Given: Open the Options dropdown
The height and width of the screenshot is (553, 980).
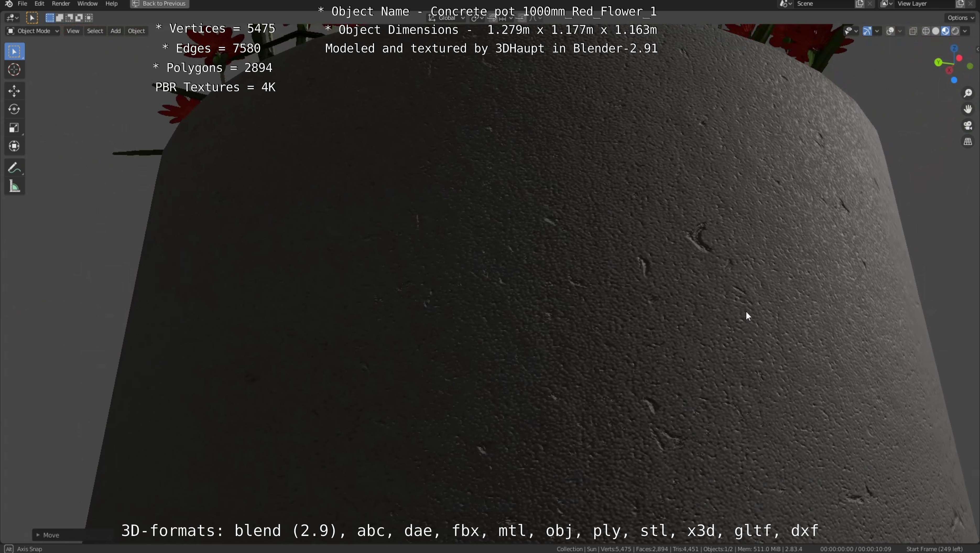Looking at the screenshot, I should (x=960, y=18).
